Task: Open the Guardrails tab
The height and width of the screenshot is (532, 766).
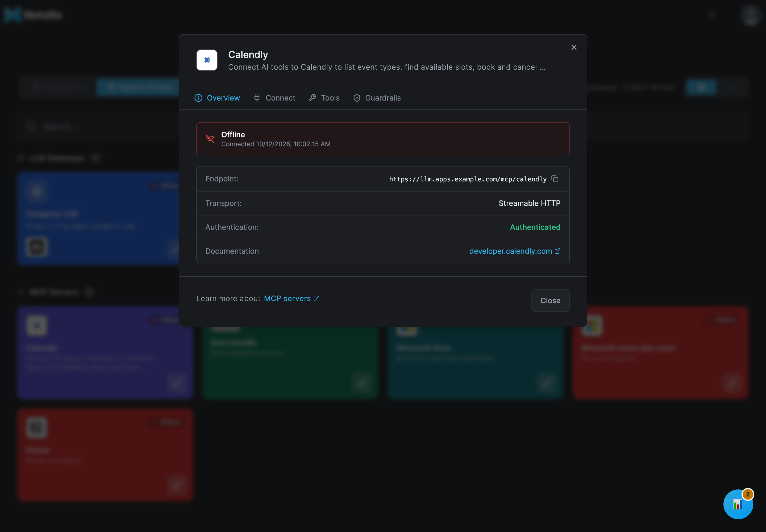Action: click(x=377, y=98)
